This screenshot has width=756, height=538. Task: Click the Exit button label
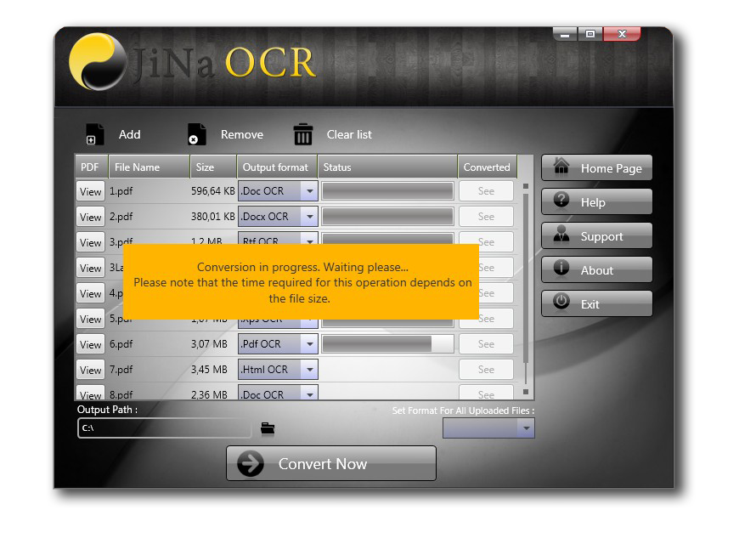click(x=590, y=304)
